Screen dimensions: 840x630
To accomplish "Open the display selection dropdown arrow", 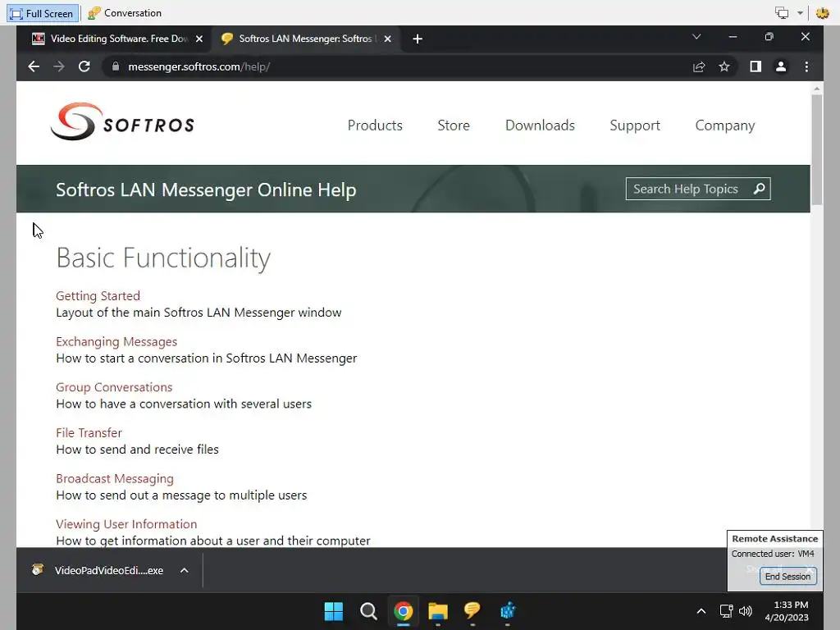I will (x=800, y=13).
